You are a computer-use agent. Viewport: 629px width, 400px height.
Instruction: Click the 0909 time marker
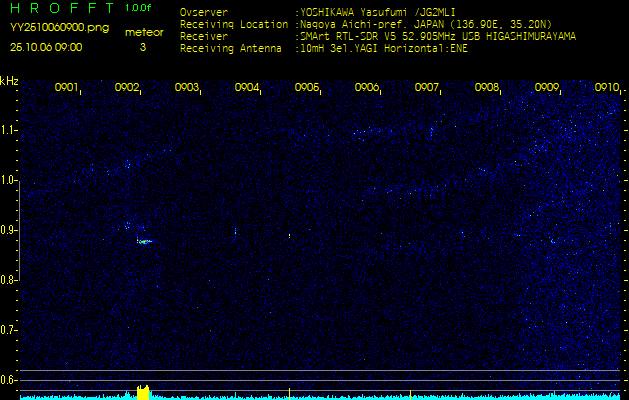tap(547, 87)
